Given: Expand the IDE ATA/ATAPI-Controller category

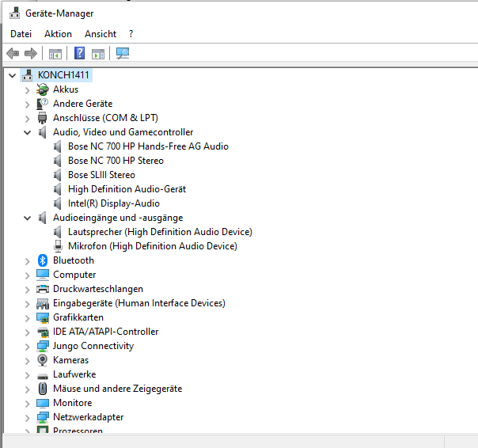Looking at the screenshot, I should (x=28, y=332).
